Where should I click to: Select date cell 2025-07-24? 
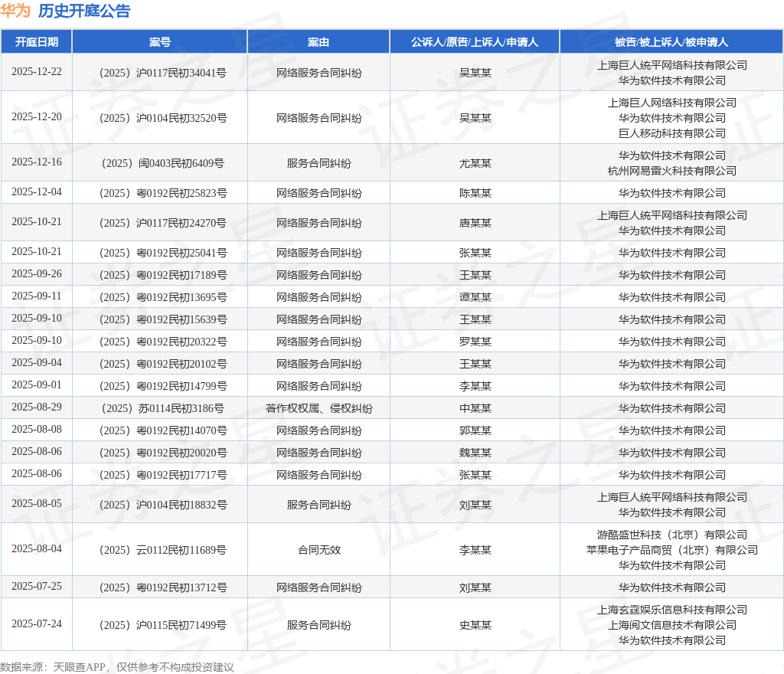click(37, 623)
